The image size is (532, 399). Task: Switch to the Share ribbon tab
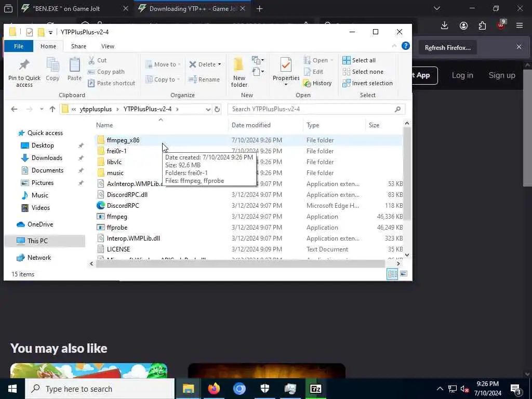[78, 46]
